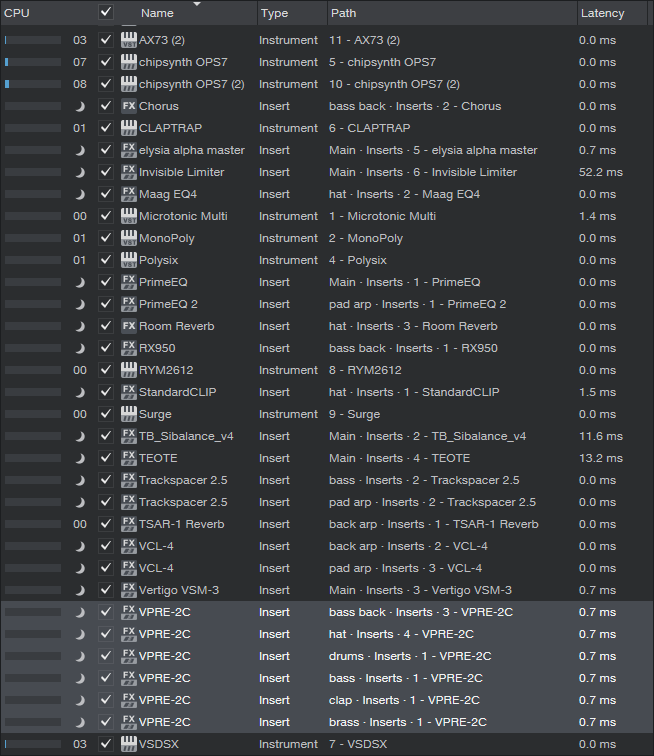Image resolution: width=654 pixels, height=756 pixels.
Task: Click the FX icon for Vertigo VSM-3
Action: 128,590
